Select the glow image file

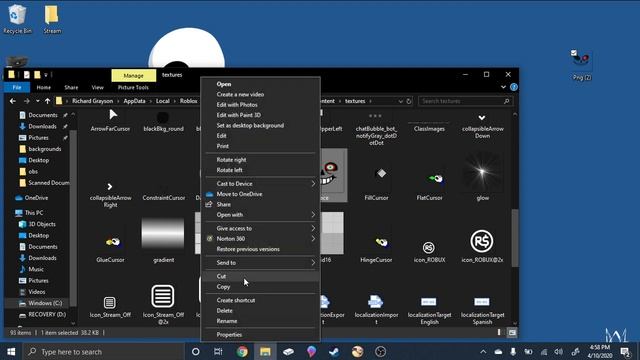(482, 176)
